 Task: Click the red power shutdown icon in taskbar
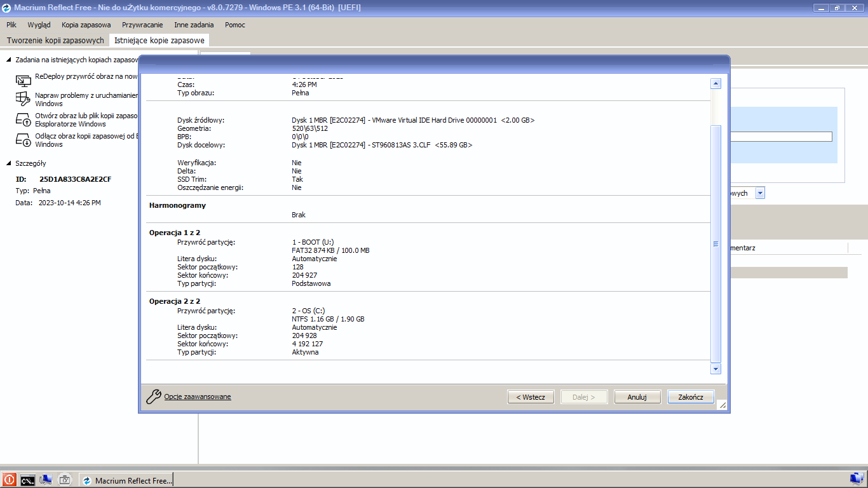(x=9, y=480)
